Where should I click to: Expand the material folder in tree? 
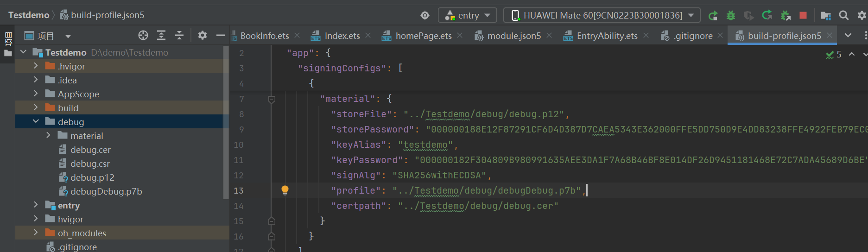click(x=48, y=135)
